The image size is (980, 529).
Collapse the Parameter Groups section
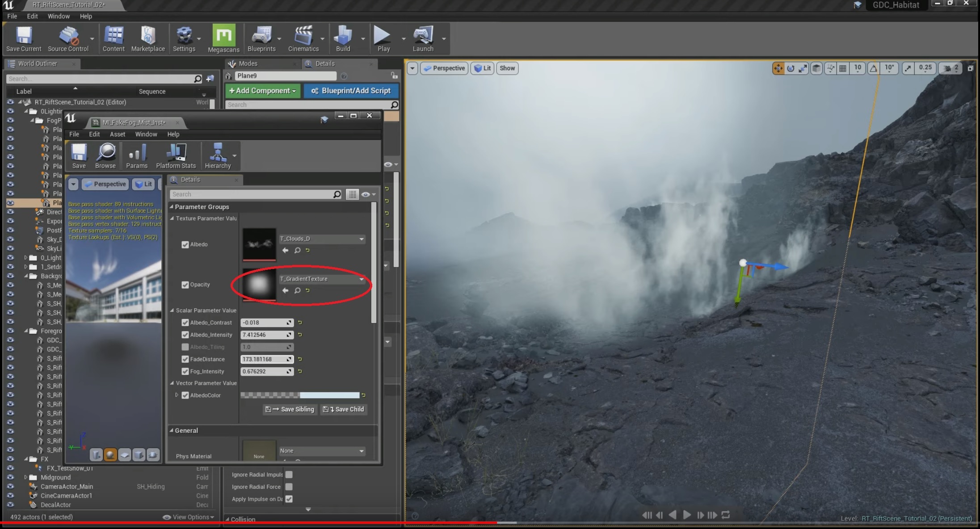pyautogui.click(x=172, y=207)
